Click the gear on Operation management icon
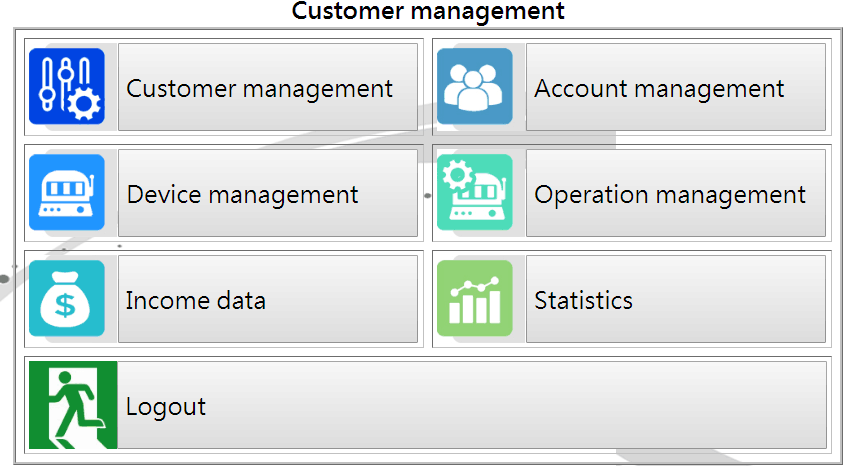Image resolution: width=850 pixels, height=470 pixels. pos(458,175)
